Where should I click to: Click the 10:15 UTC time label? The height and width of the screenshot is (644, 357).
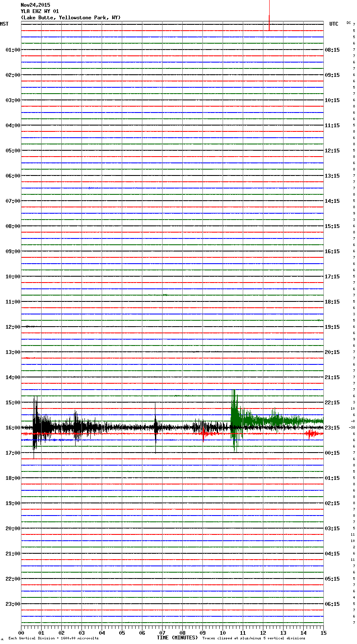(x=332, y=100)
